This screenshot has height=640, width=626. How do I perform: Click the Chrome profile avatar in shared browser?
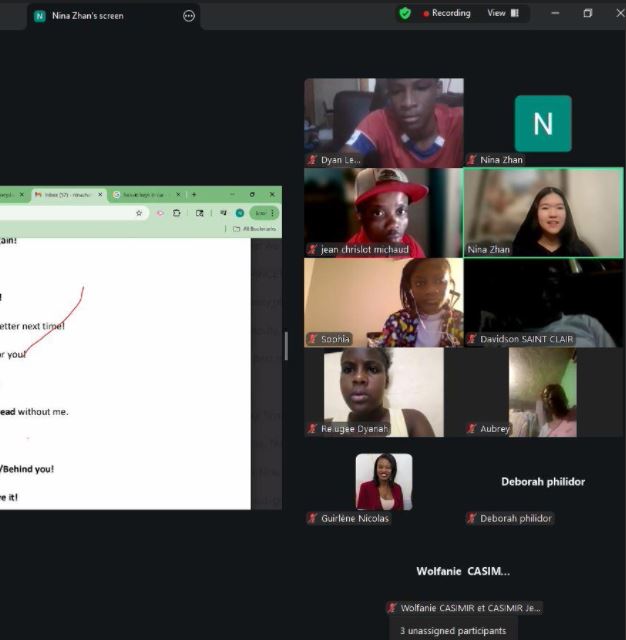coord(240,213)
